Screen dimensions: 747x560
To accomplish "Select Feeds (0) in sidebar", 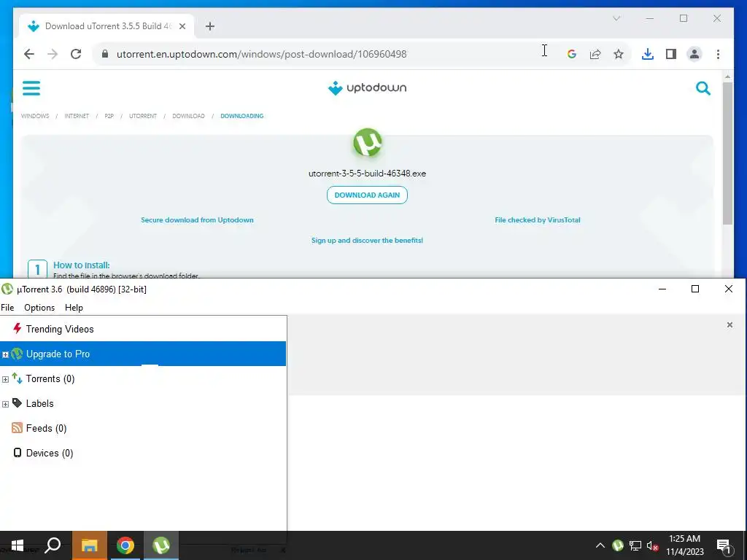I will 143,428.
